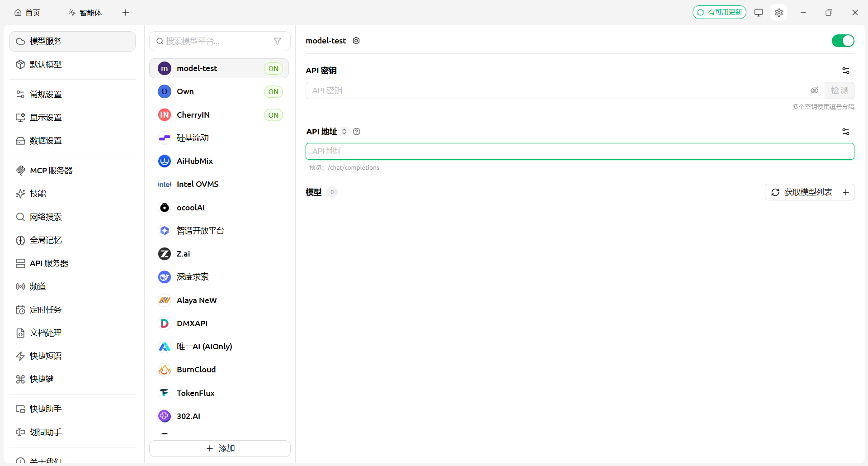
Task: Select the DMXAPI provider
Action: 219,323
